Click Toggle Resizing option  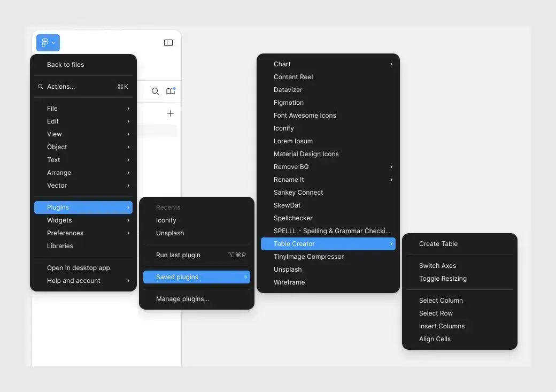[x=443, y=279]
